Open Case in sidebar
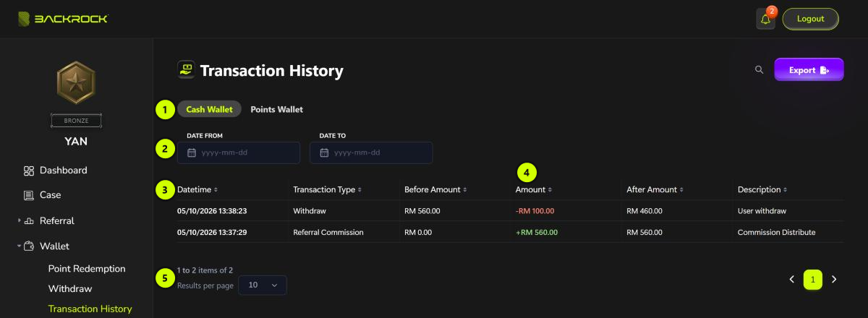Screen dimensions: 868x318 point(51,195)
